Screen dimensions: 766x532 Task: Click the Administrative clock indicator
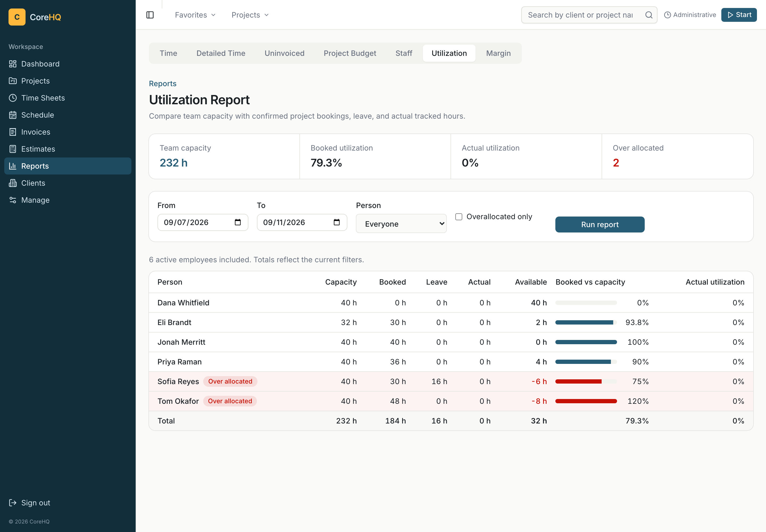(x=690, y=15)
